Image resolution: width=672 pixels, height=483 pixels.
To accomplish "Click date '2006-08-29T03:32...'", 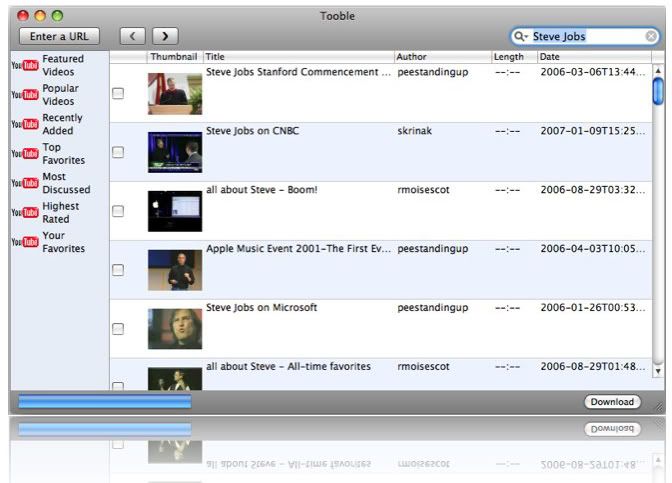I will (593, 190).
